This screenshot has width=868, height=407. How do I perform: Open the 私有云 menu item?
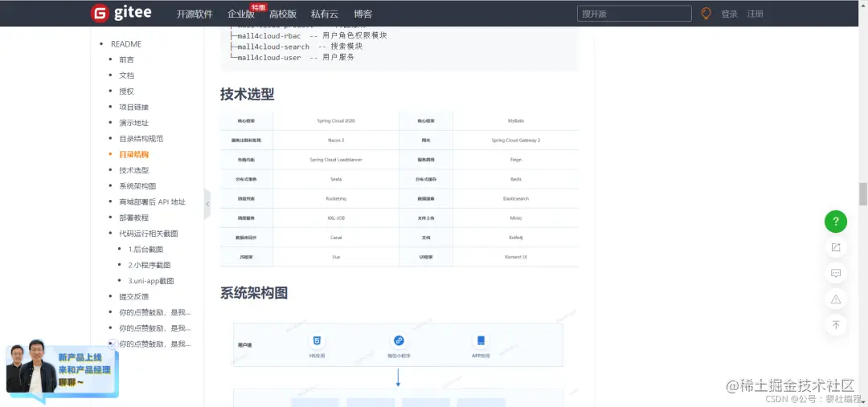[325, 14]
